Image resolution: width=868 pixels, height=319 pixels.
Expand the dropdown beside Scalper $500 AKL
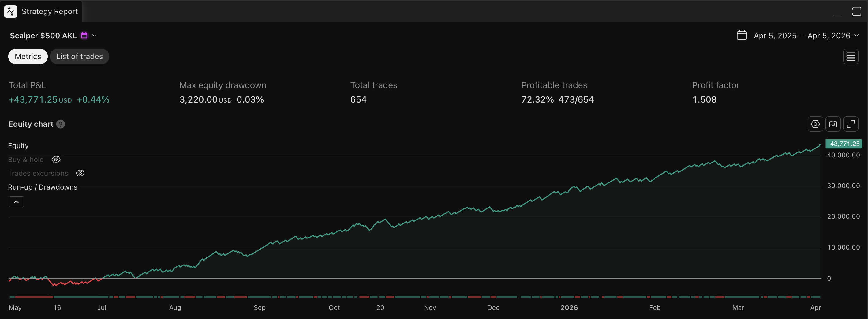pyautogui.click(x=95, y=35)
